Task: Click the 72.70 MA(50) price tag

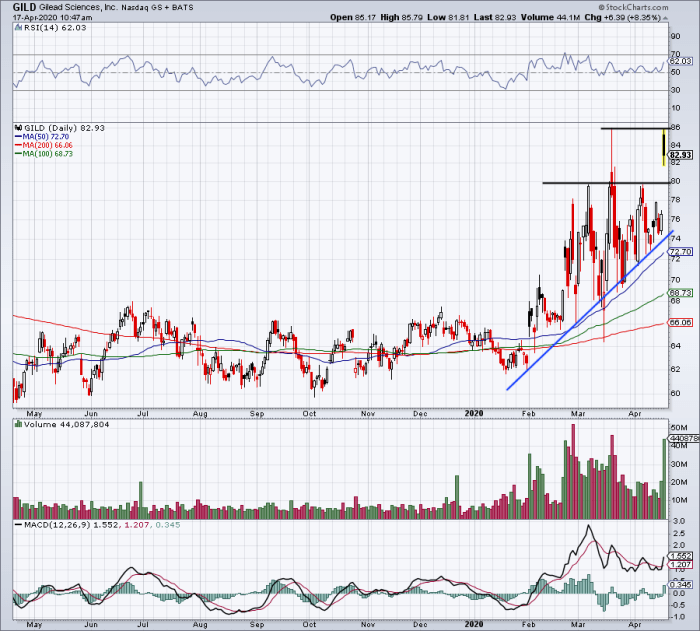Action: click(x=681, y=251)
